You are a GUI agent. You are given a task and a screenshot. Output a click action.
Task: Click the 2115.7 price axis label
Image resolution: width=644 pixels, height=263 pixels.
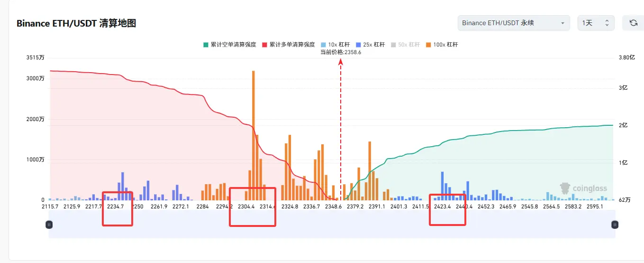50,207
